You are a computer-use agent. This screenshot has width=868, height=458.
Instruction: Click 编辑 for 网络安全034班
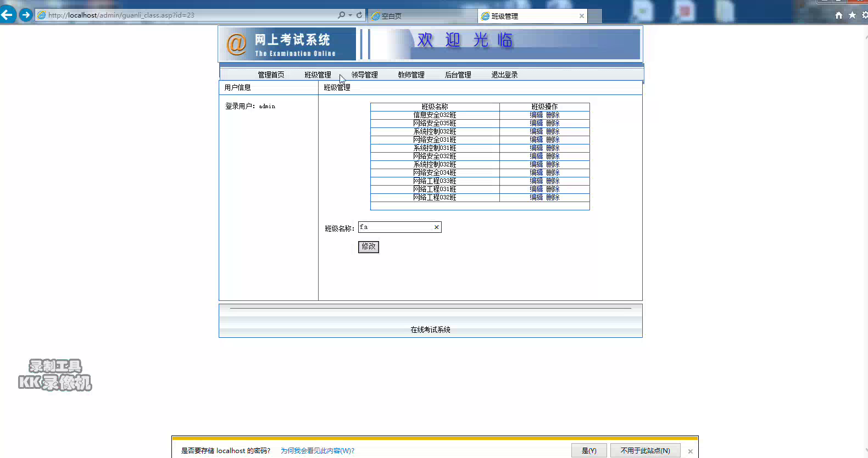(x=536, y=172)
